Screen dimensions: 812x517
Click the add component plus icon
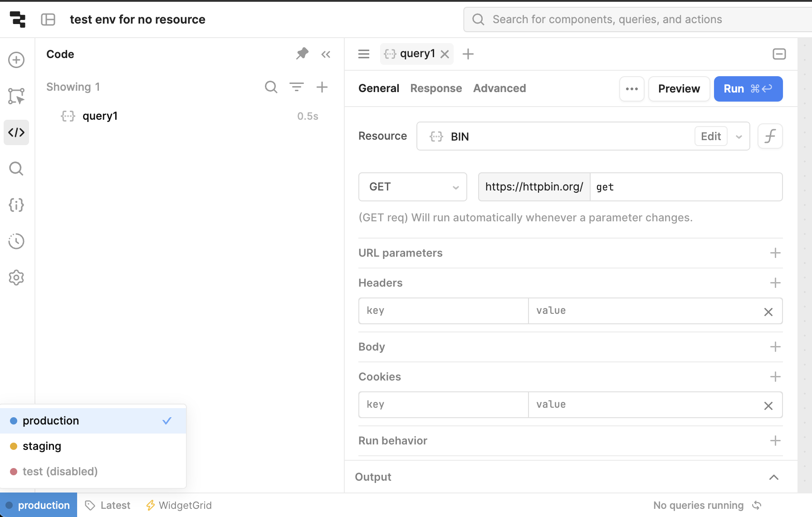pos(16,59)
